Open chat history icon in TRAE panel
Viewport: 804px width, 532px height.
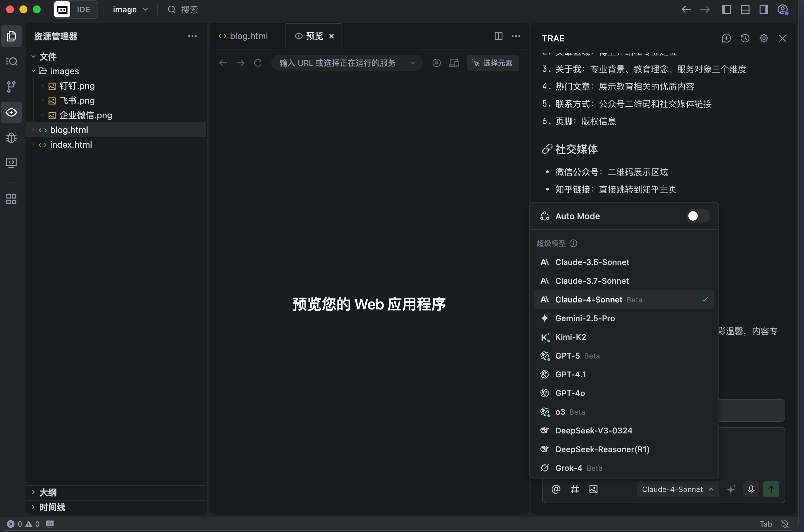pos(745,38)
